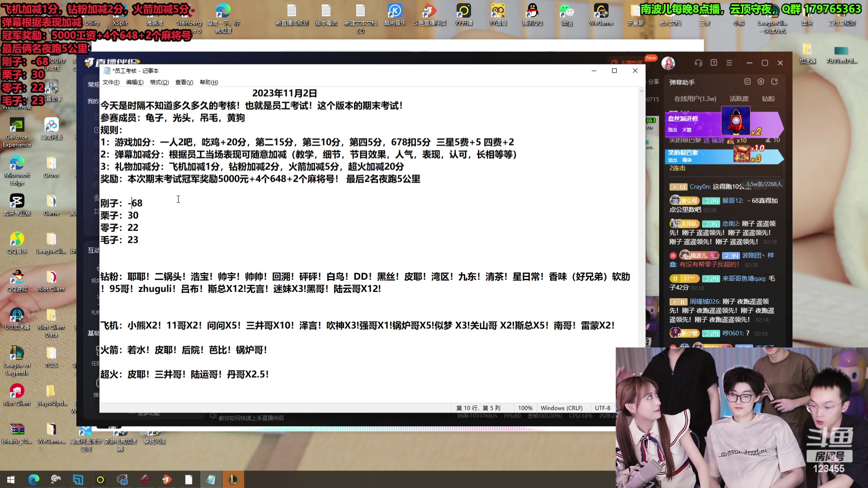
Task: Open the hamburger menu in 直播伴侣
Action: [x=729, y=63]
